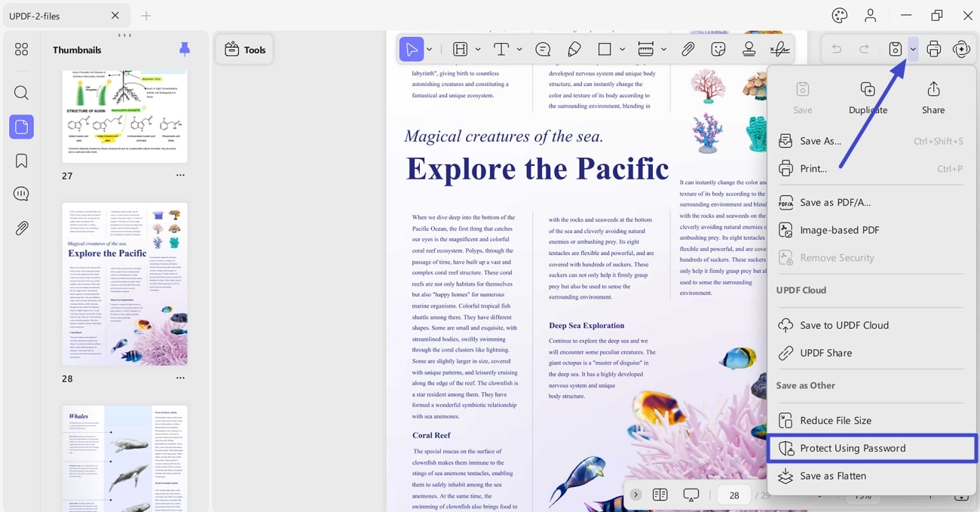The image size is (980, 512).
Task: Select the sticker tool icon
Action: tap(718, 49)
